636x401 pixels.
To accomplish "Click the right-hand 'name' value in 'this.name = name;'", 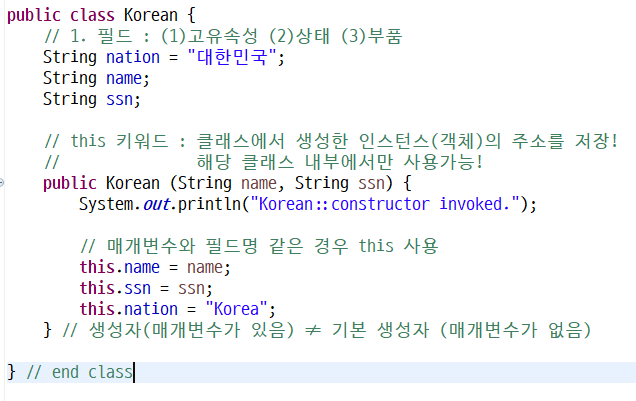I will point(204,268).
